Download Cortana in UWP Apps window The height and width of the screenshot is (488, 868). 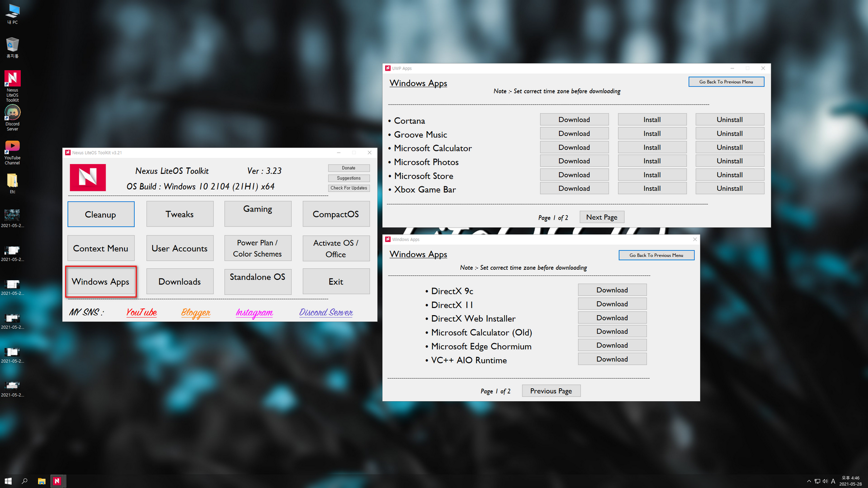point(574,120)
